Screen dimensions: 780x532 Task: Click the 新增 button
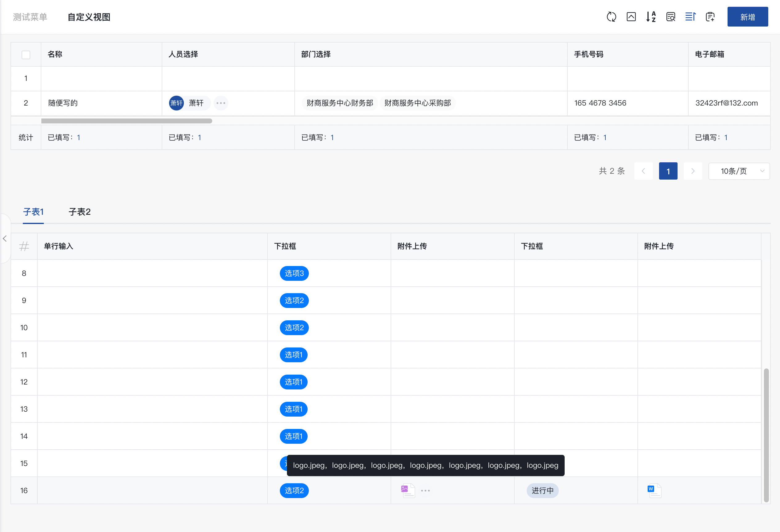click(747, 17)
